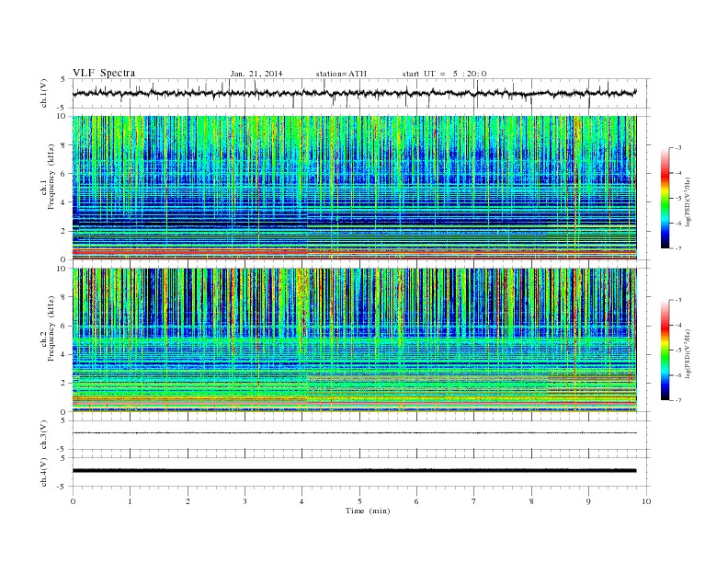Click the ch.1 voltage waveform trace
Screen dimensions: 728x563
click(x=354, y=93)
